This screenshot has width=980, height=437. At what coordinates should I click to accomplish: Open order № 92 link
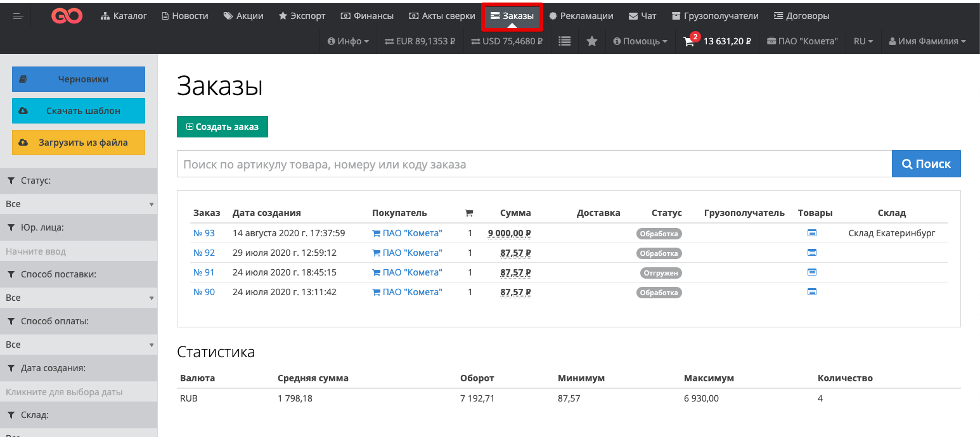pyautogui.click(x=204, y=253)
